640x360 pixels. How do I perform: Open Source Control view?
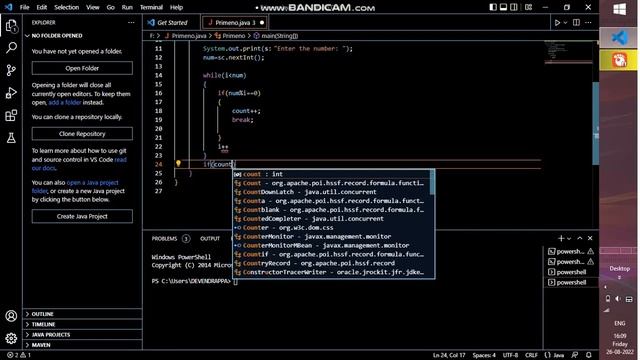pyautogui.click(x=11, y=70)
